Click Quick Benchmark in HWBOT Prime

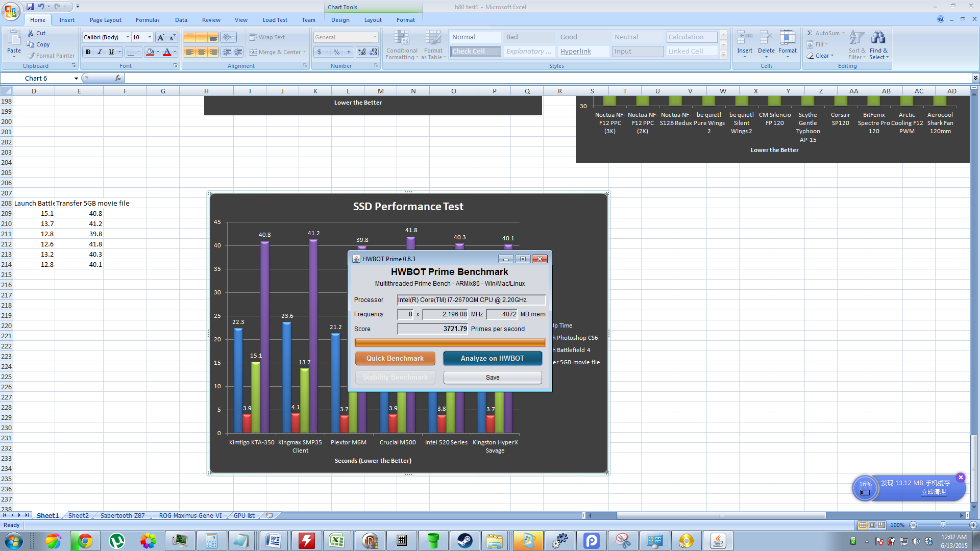(x=395, y=358)
